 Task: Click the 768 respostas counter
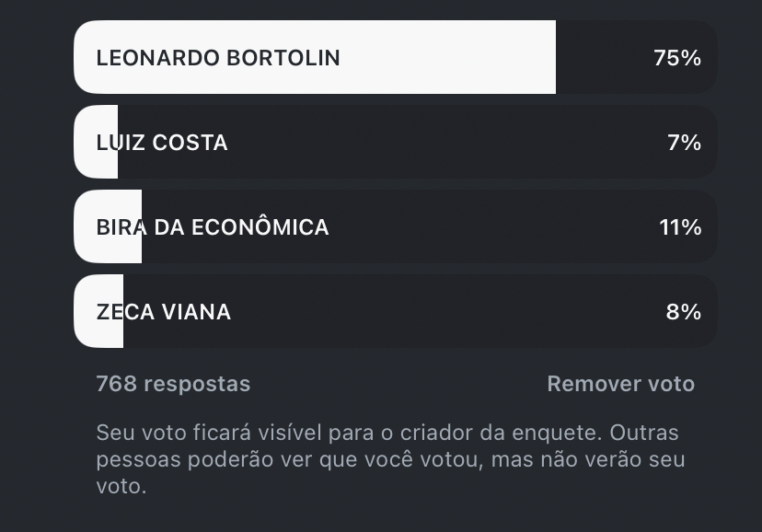click(x=172, y=384)
